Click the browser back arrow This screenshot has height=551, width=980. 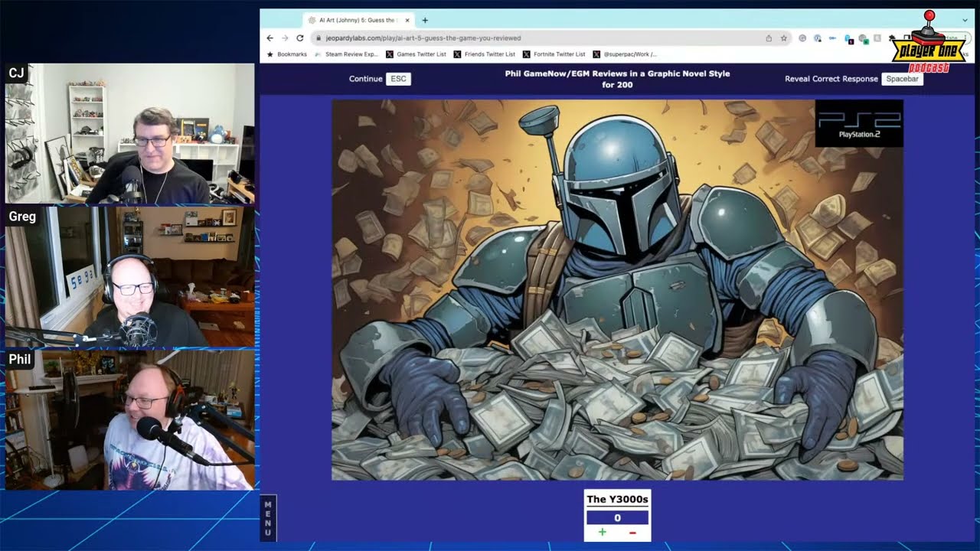pos(269,37)
